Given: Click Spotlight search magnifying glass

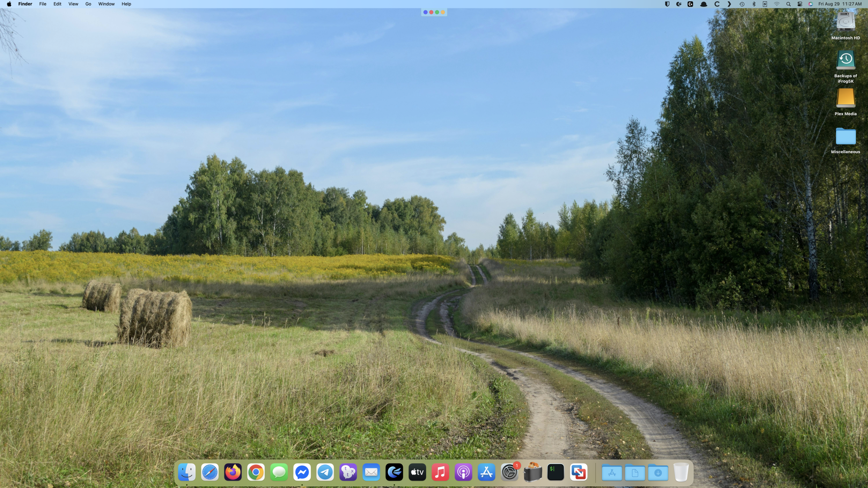Looking at the screenshot, I should pos(789,4).
